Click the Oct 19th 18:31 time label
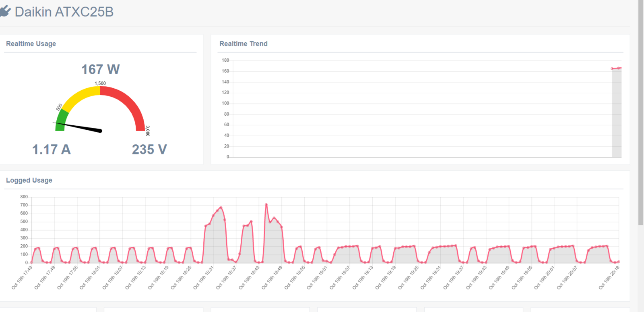Viewport: 644px width, 312px height. click(x=204, y=277)
